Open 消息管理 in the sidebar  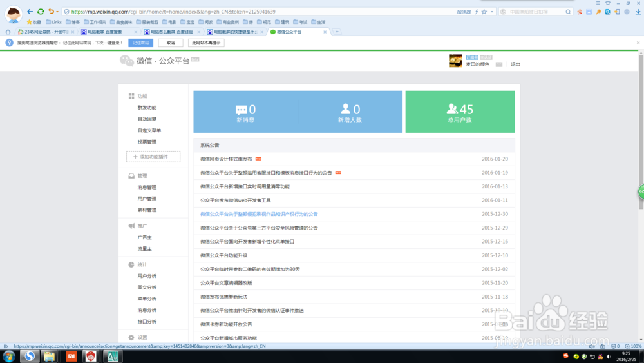click(147, 188)
